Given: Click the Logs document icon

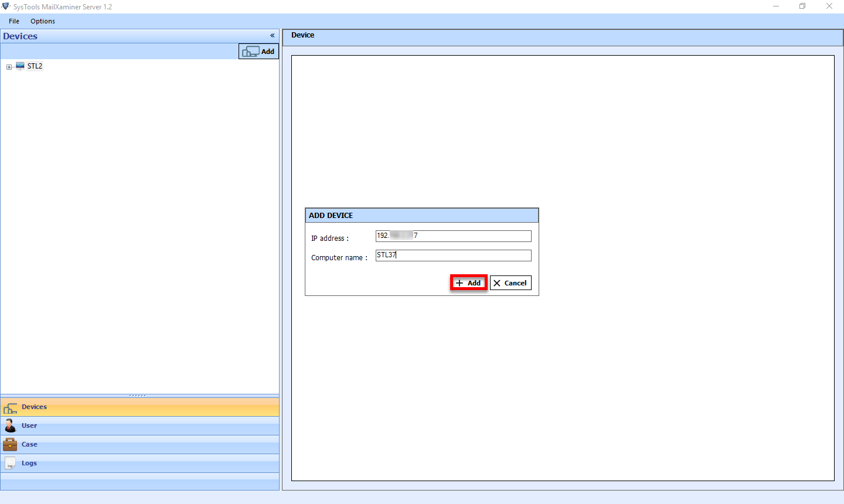Looking at the screenshot, I should [x=10, y=464].
